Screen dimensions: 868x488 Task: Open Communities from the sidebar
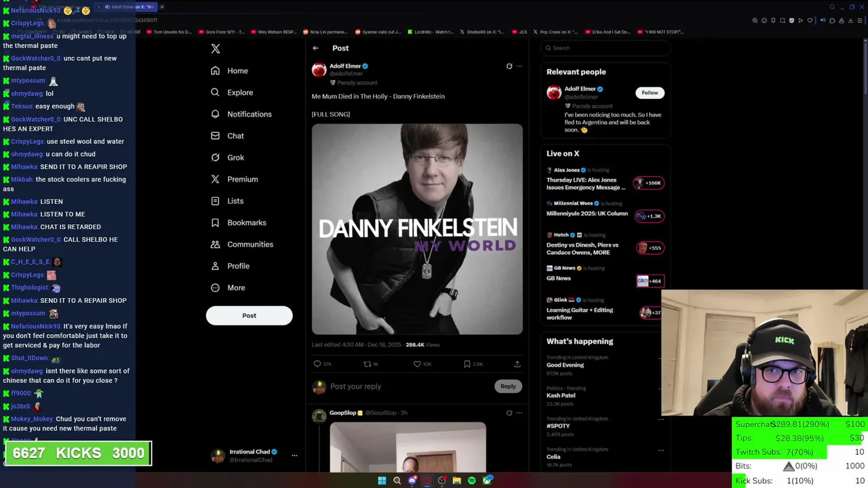click(242, 244)
